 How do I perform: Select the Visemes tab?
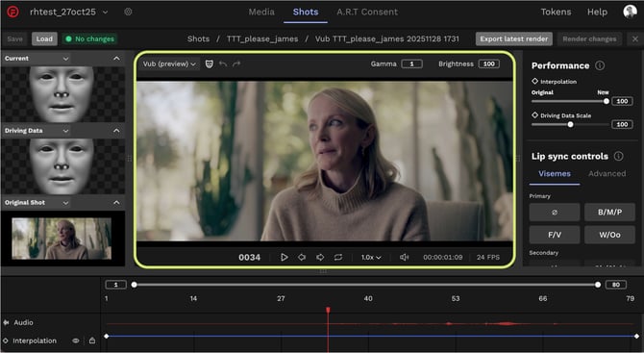click(555, 173)
